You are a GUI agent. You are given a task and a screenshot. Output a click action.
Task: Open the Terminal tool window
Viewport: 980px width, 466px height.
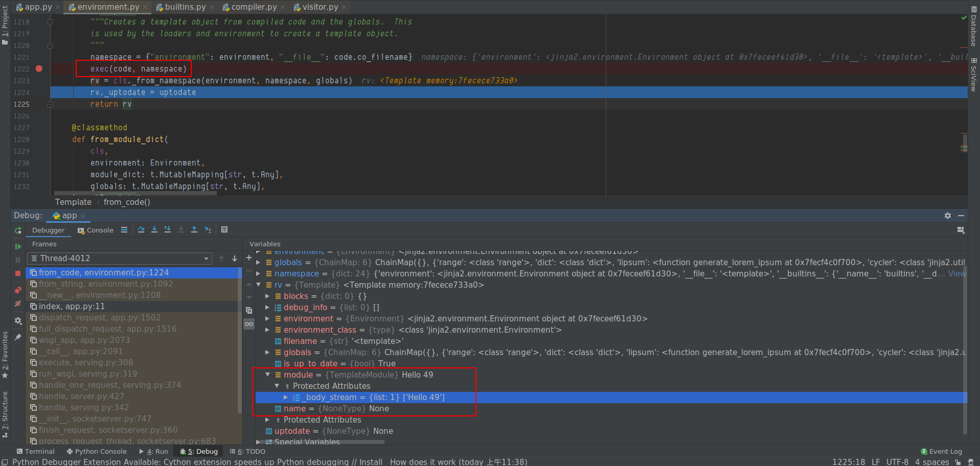pos(36,451)
